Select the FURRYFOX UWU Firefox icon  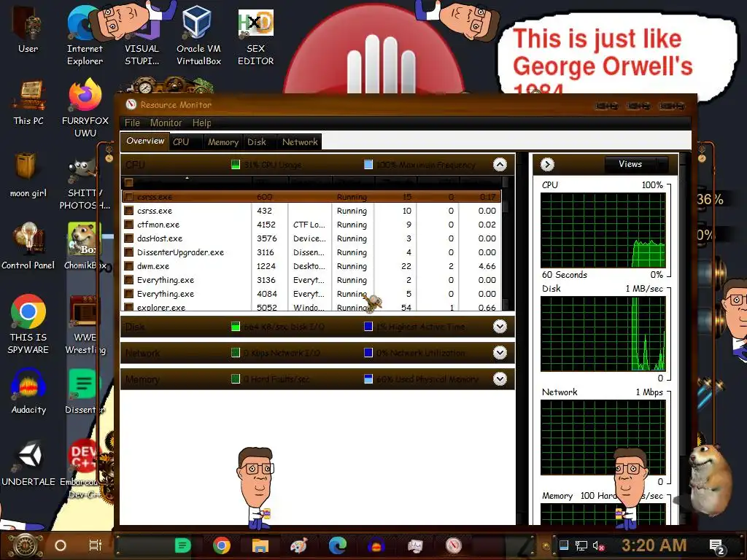tap(85, 108)
